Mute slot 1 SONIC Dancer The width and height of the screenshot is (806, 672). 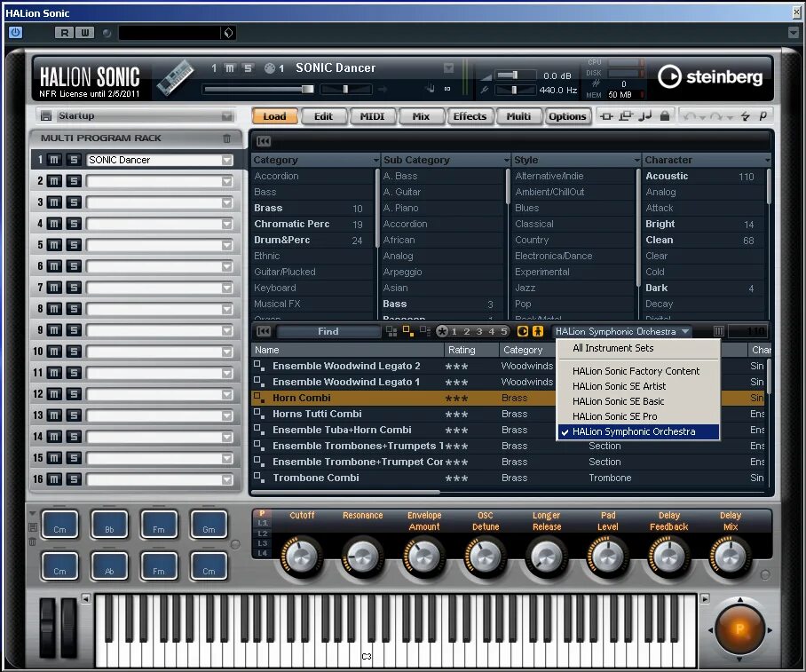(x=54, y=160)
